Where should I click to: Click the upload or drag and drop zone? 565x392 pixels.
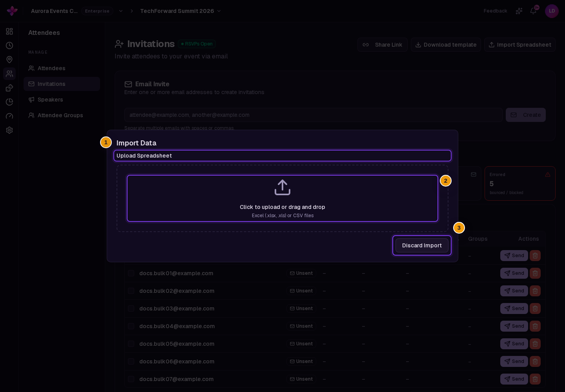coord(282,198)
